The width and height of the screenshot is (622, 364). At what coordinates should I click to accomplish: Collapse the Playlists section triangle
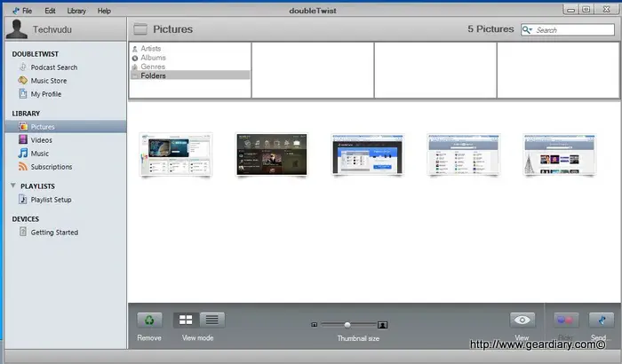[x=13, y=186]
